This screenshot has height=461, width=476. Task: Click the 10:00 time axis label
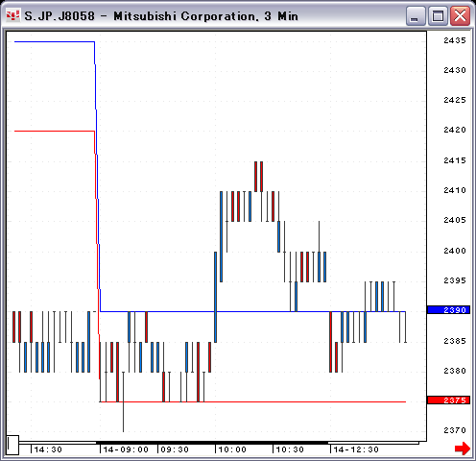[x=232, y=449]
